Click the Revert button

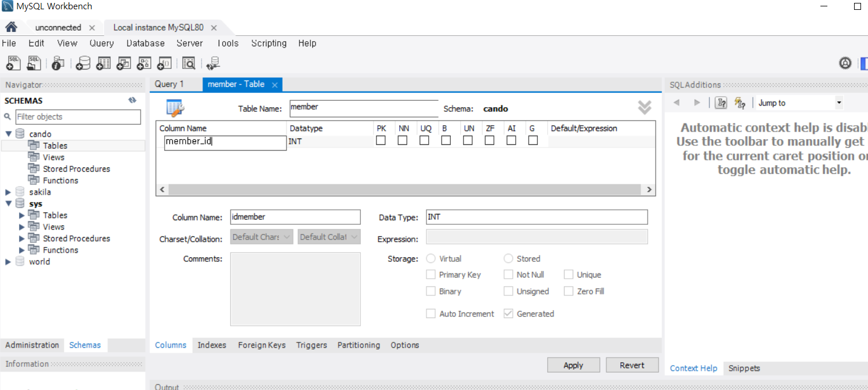coord(632,365)
